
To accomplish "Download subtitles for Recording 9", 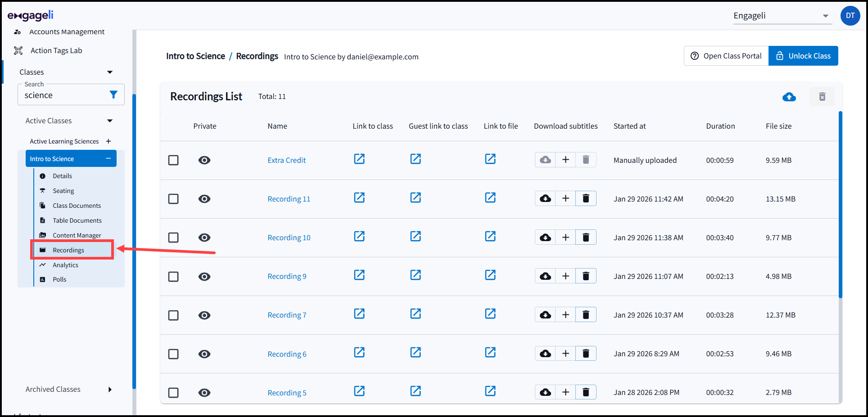I will coord(545,276).
